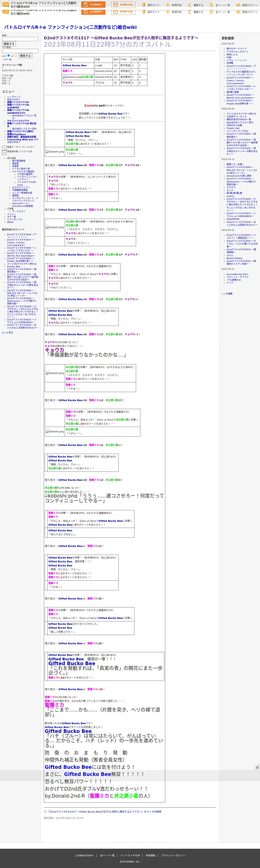Screen dimensions: 260x868
Task: Open Beatrix Repha in 更新履歴
Action: [x=234, y=258]
